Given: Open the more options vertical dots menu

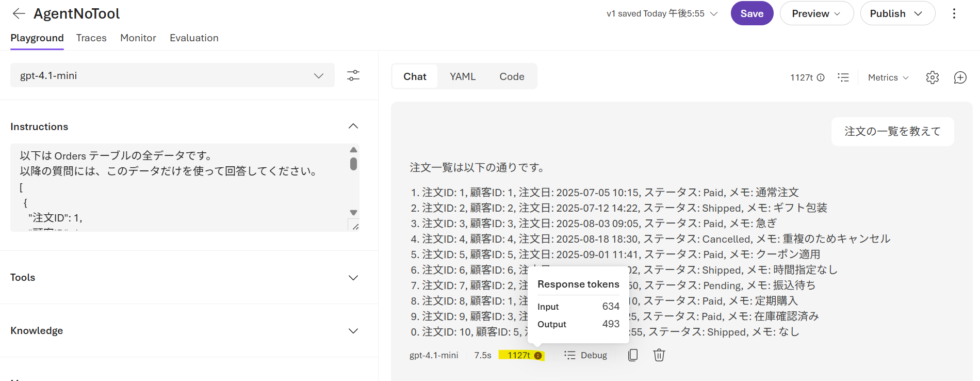Looking at the screenshot, I should pos(954,13).
